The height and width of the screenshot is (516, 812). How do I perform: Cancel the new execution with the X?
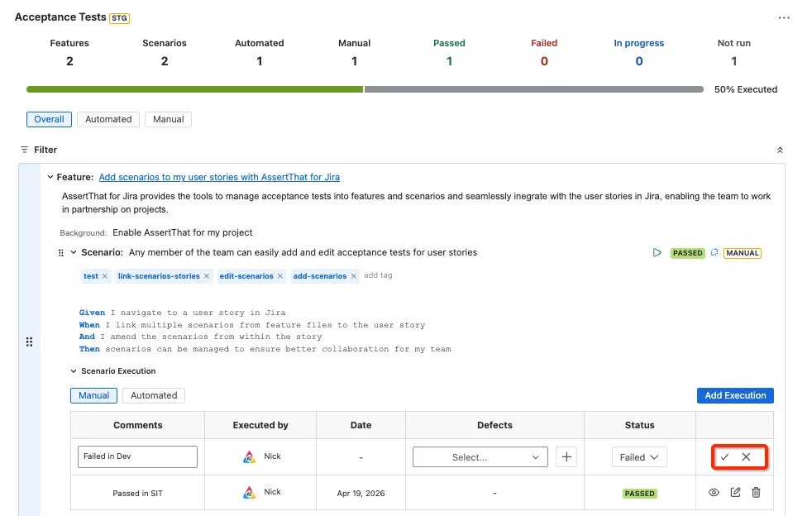(746, 457)
